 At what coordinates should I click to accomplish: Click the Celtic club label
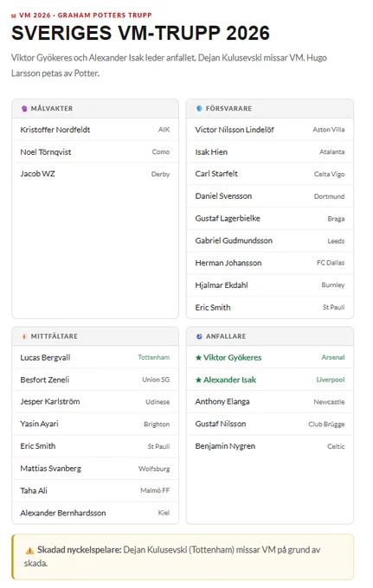click(336, 447)
